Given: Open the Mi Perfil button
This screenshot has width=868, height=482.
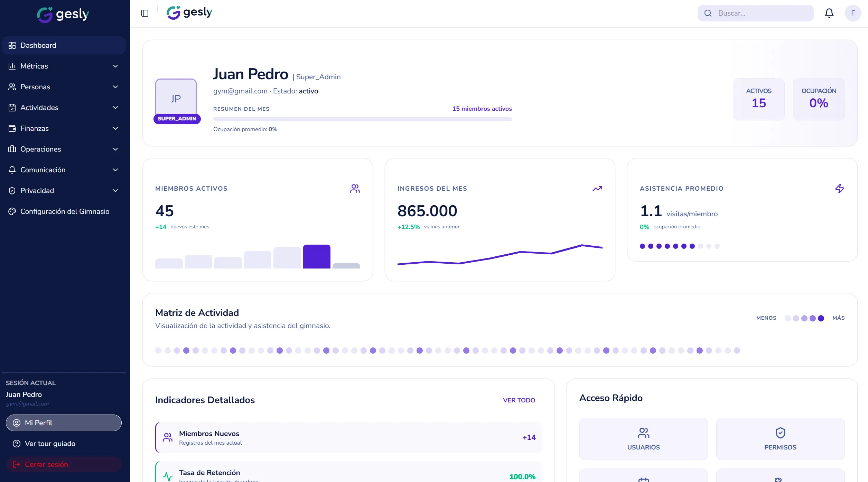Looking at the screenshot, I should coord(64,423).
